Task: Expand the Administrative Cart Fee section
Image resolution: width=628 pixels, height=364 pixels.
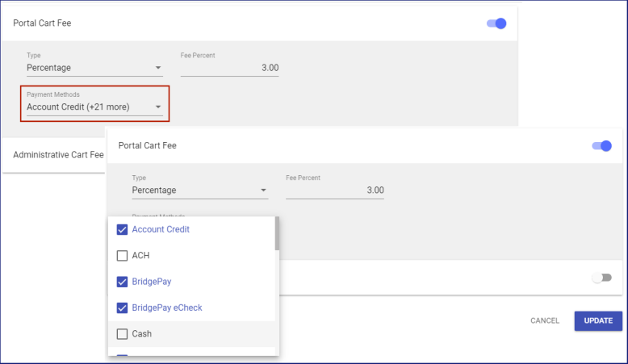Action: click(x=58, y=154)
